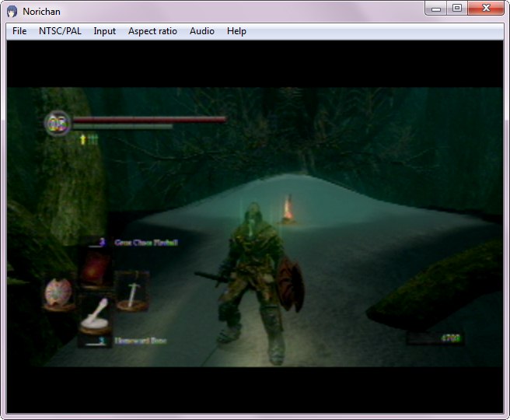This screenshot has width=510, height=420.
Task: Open the File menu
Action: [19, 31]
